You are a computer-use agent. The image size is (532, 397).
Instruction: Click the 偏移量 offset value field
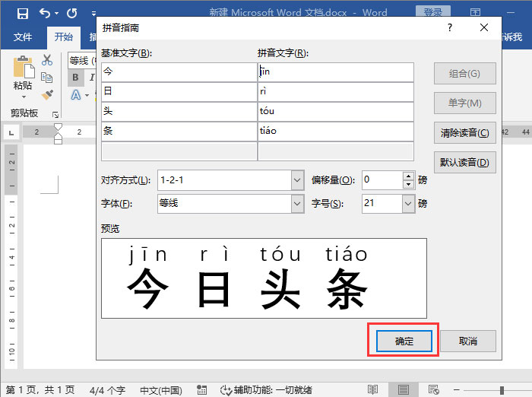382,179
